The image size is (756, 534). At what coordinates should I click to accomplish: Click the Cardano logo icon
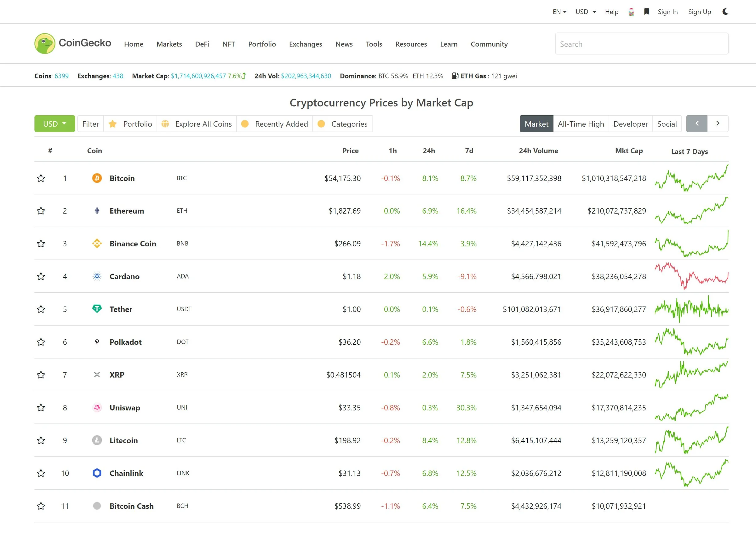(97, 276)
